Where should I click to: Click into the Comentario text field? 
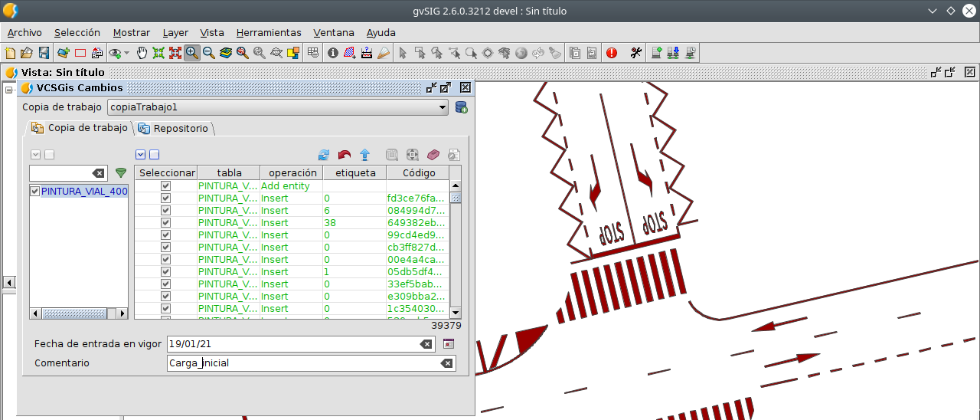point(303,363)
